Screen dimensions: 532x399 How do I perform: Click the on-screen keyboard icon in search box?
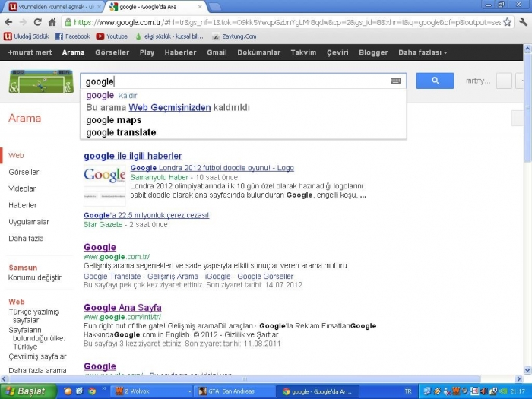tap(395, 81)
